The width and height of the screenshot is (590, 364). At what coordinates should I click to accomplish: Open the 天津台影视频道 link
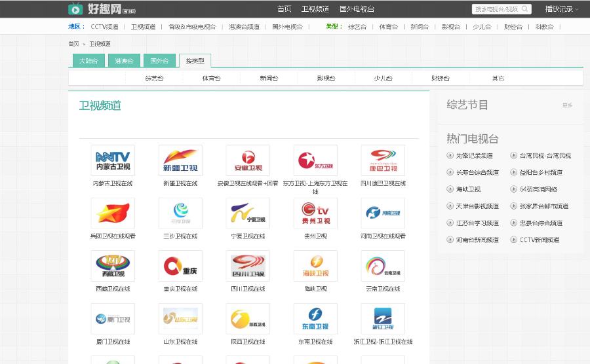pos(477,206)
